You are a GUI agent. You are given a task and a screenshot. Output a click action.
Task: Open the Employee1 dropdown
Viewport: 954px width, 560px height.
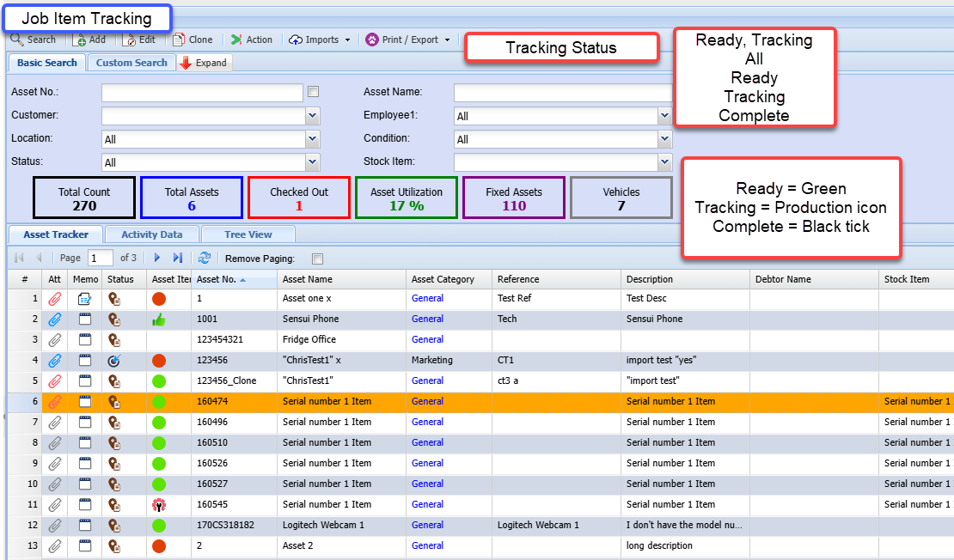(664, 116)
